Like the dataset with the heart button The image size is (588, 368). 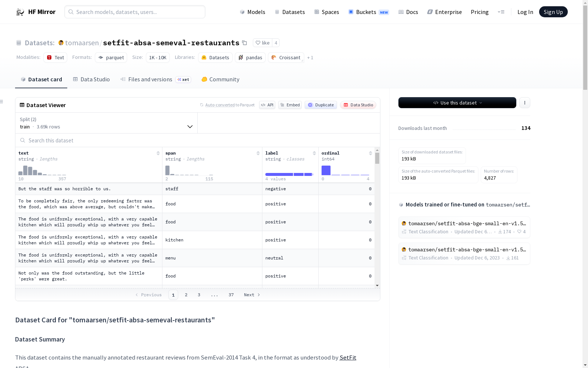pyautogui.click(x=262, y=43)
